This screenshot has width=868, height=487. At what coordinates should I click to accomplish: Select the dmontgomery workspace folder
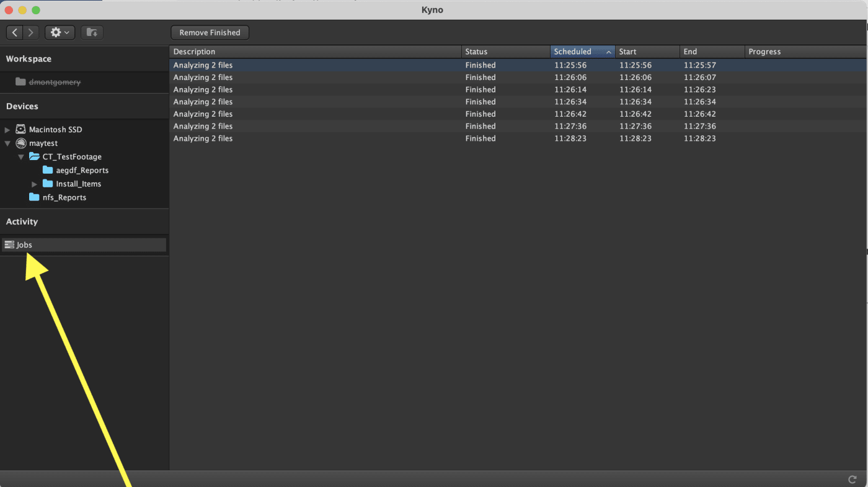(55, 82)
